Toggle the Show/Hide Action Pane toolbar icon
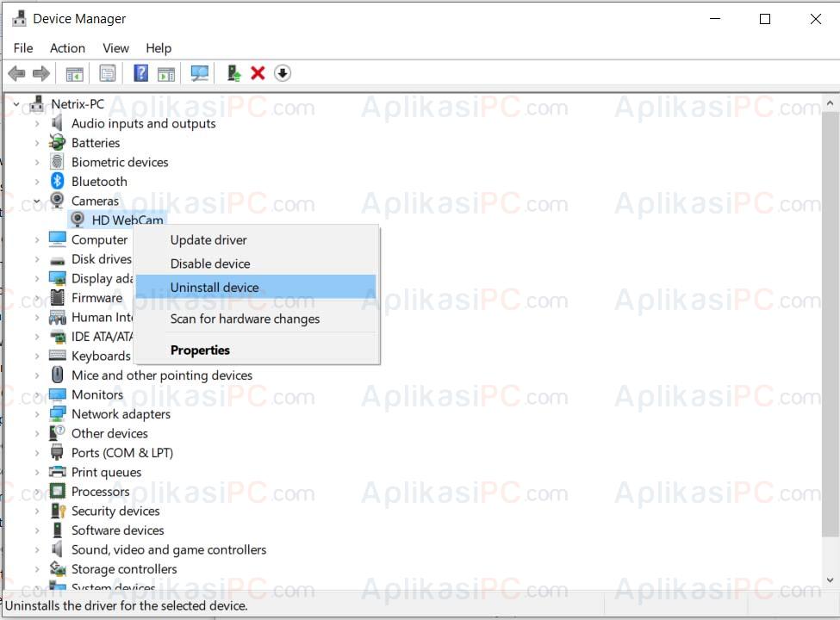This screenshot has height=620, width=840. tap(166, 74)
